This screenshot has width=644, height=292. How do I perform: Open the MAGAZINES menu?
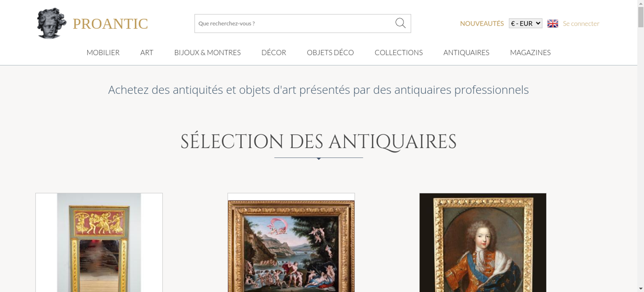[x=530, y=52]
